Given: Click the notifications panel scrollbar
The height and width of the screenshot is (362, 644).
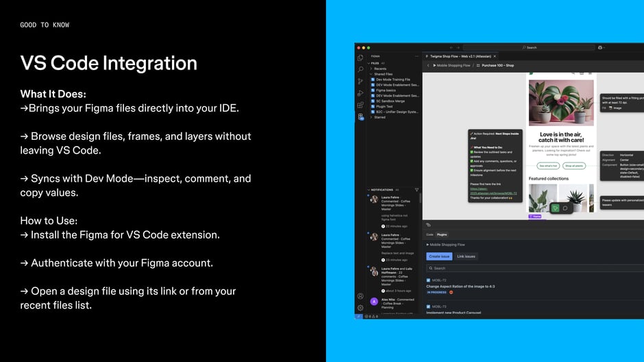Looking at the screenshot, I should point(420,198).
